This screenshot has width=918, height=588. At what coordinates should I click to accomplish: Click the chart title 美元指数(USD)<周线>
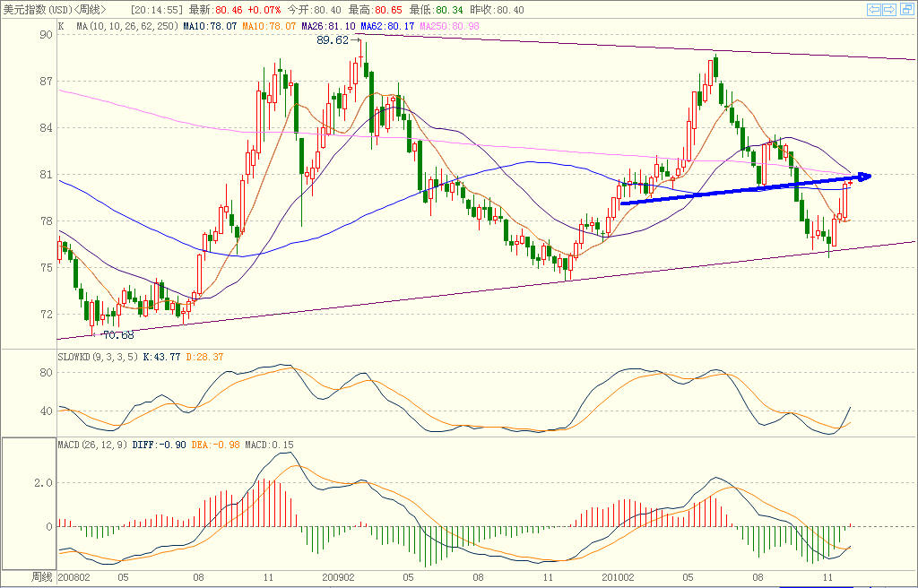pos(55,10)
